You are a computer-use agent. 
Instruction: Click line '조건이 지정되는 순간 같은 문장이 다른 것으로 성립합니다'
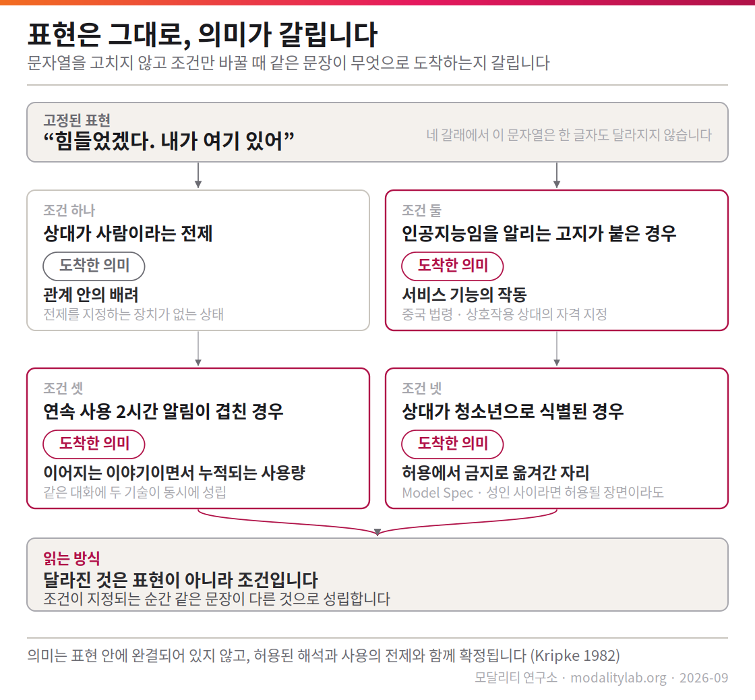click(216, 599)
